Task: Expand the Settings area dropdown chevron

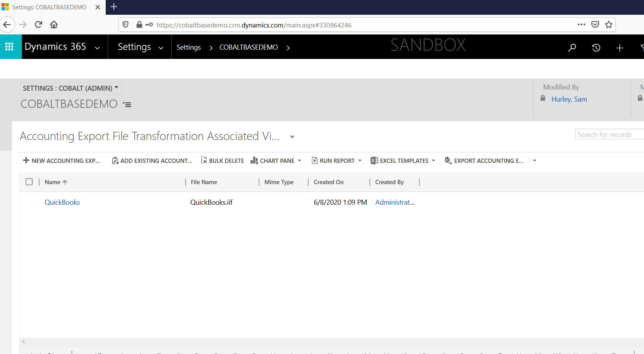Action: point(161,48)
